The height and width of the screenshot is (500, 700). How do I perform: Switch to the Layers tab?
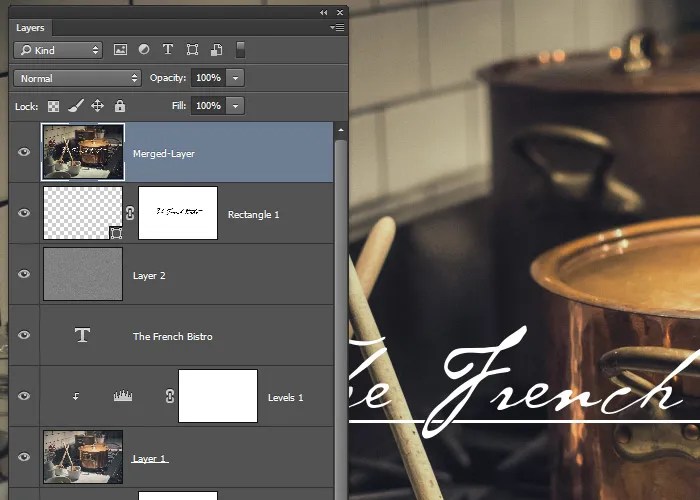(x=30, y=28)
